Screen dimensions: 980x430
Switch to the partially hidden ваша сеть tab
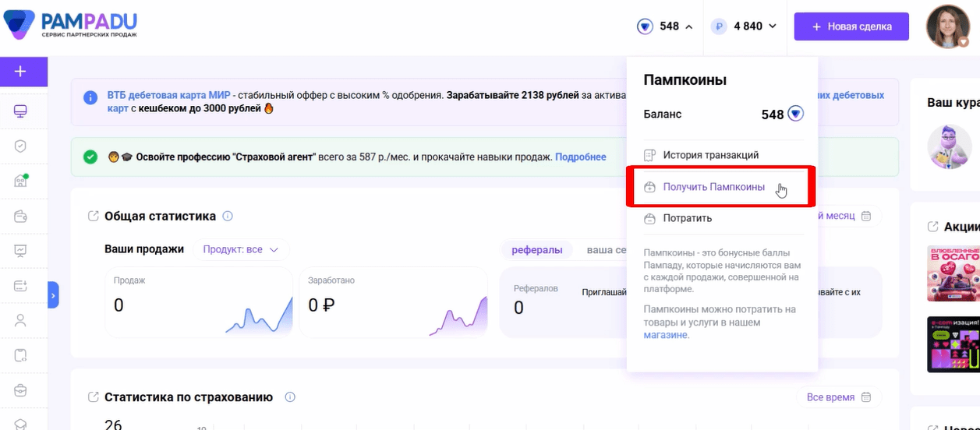pyautogui.click(x=606, y=249)
